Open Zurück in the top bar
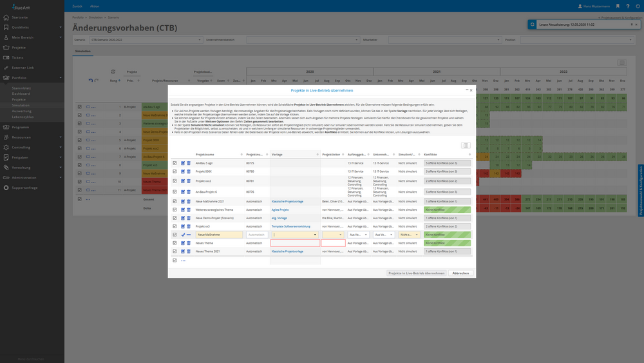 [x=77, y=6]
